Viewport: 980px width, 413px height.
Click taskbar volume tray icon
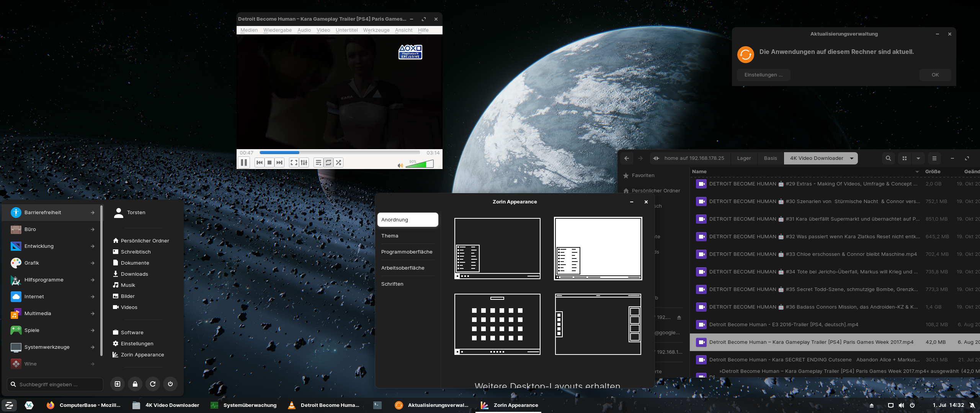click(901, 405)
